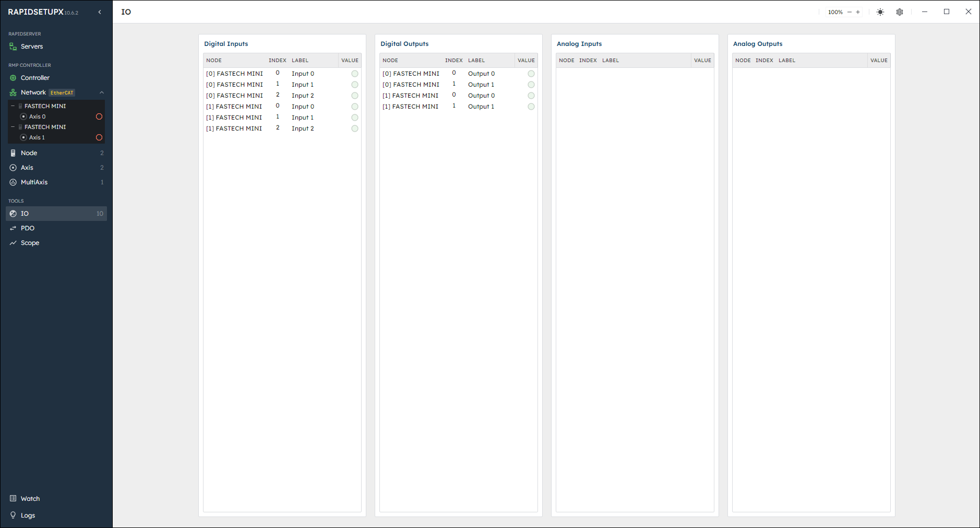This screenshot has height=528, width=980.
Task: Click the Digital Inputs panel title
Action: tap(226, 44)
